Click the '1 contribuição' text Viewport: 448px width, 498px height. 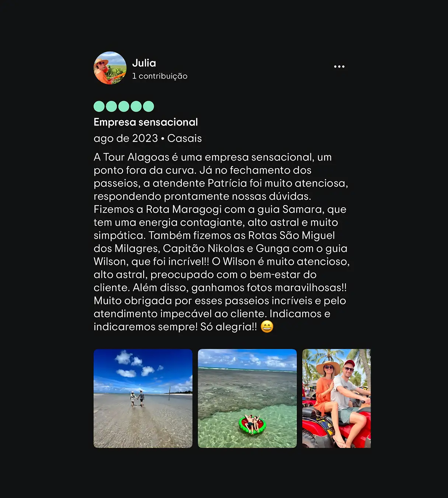[160, 76]
